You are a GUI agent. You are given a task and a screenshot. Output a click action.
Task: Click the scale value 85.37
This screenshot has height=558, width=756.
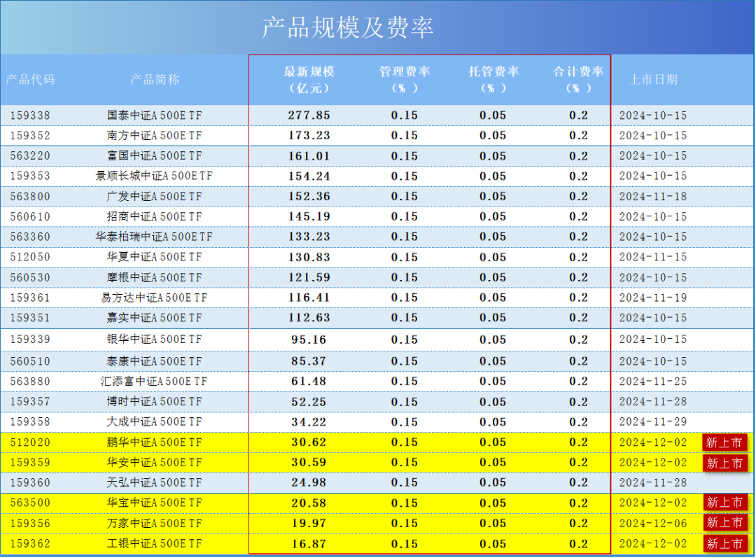(x=309, y=361)
